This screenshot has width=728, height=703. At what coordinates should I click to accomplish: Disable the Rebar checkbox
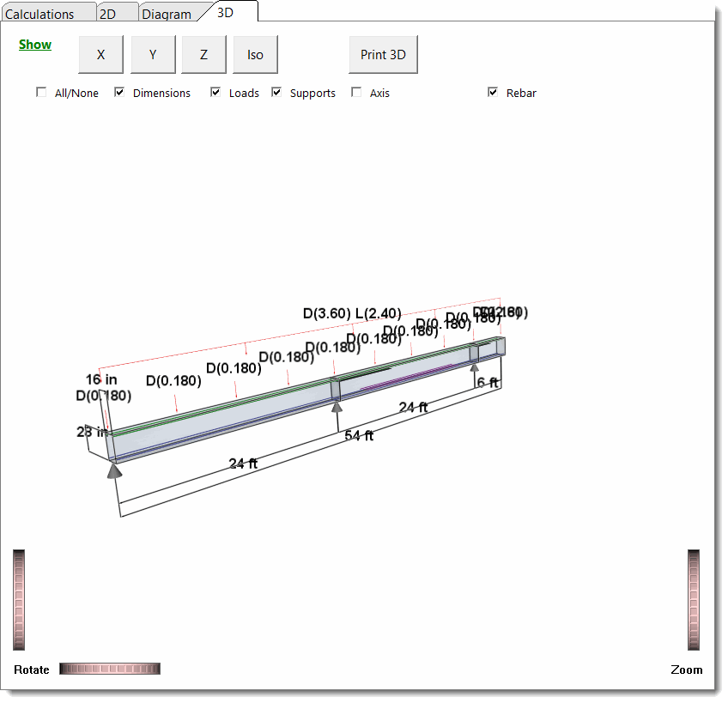[493, 91]
